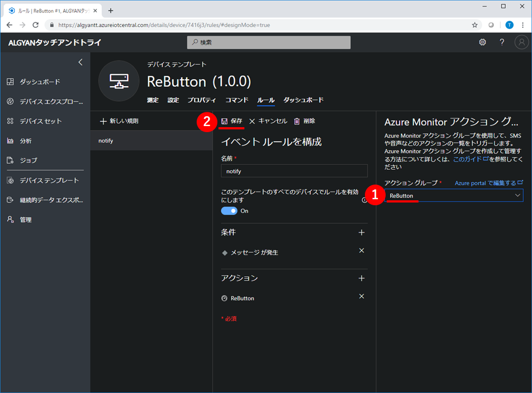Click the 名前 input field
Viewport: 532px width, 393px height.
pyautogui.click(x=294, y=171)
